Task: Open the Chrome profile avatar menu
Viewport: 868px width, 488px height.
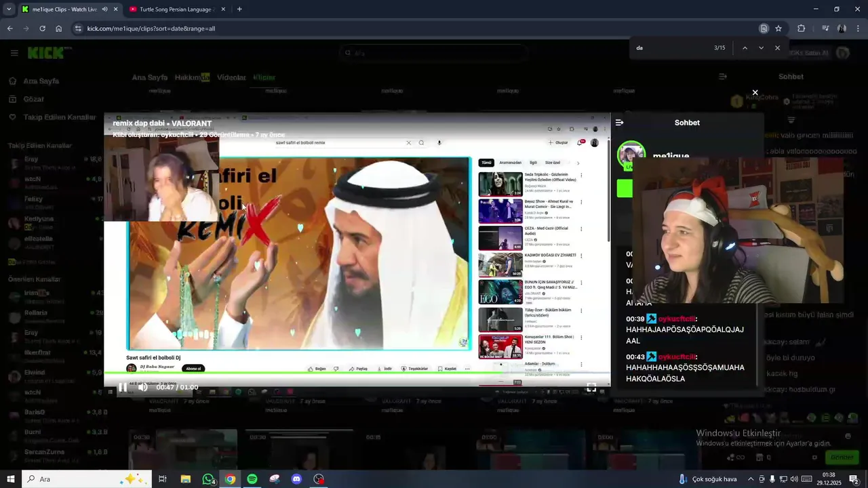Action: coord(842,28)
